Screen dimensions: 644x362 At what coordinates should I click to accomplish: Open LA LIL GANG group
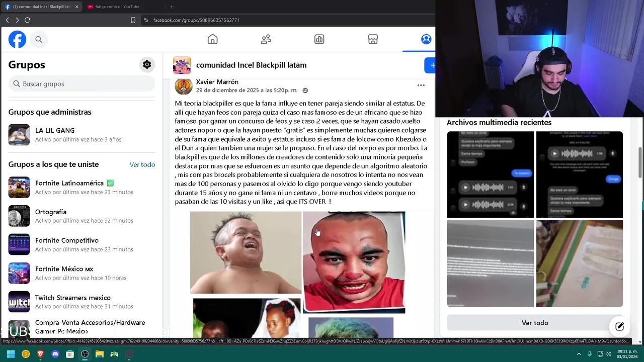[x=82, y=135]
